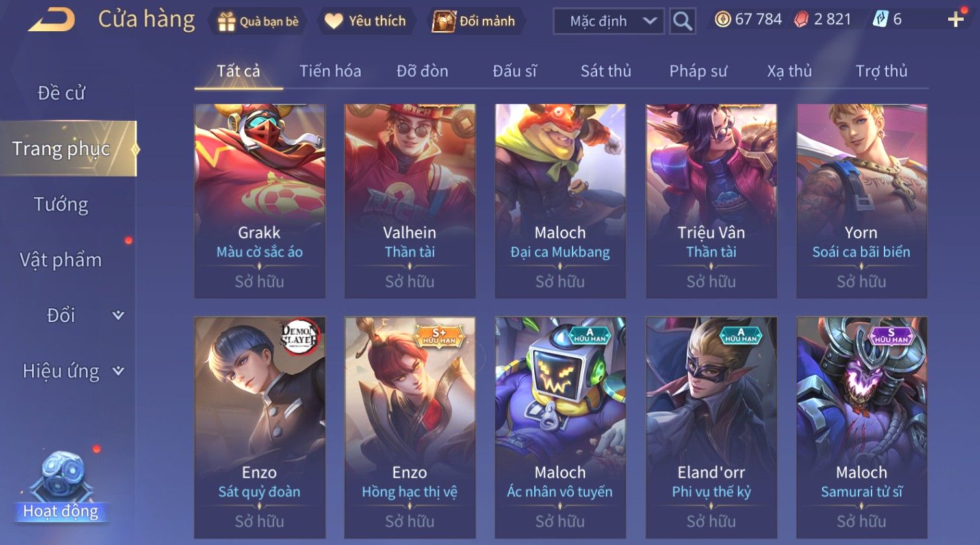The width and height of the screenshot is (980, 545).
Task: Switch to the Sát thủ tab
Action: pyautogui.click(x=606, y=71)
